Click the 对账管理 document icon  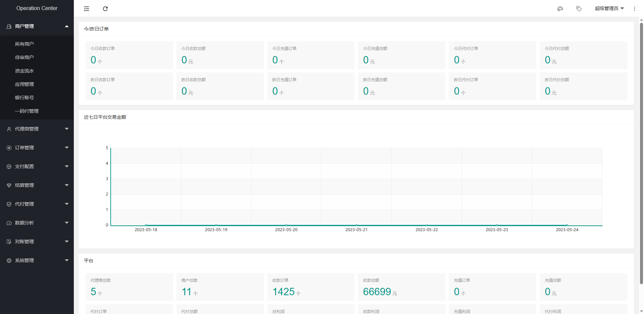click(x=9, y=242)
